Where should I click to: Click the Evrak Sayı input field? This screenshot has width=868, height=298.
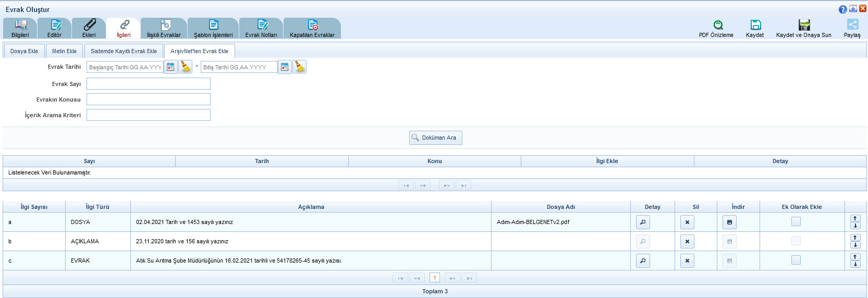click(x=149, y=84)
